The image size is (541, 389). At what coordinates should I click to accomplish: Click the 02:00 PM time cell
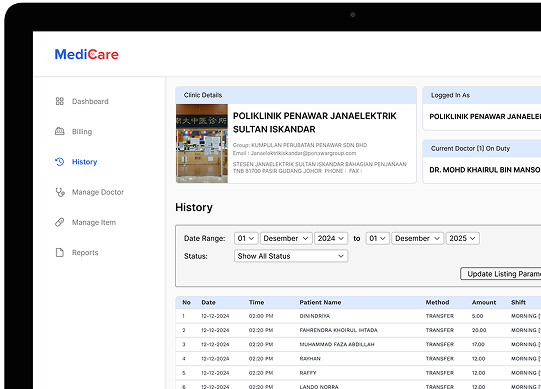pos(261,316)
